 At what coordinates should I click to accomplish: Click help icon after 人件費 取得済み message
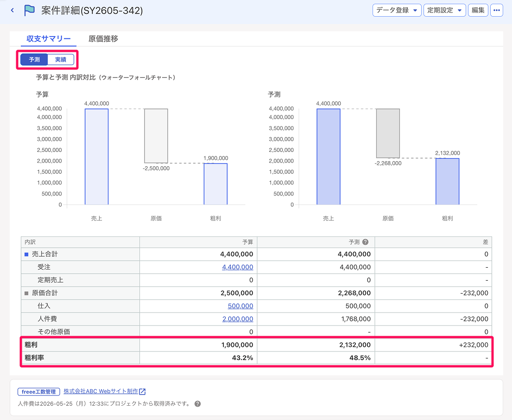[197, 404]
